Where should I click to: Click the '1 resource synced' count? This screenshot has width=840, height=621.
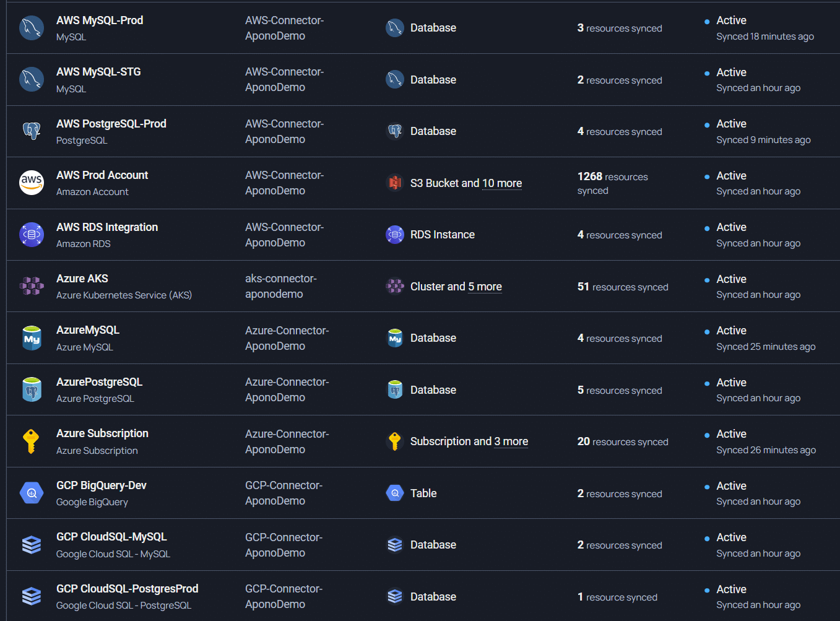(617, 597)
